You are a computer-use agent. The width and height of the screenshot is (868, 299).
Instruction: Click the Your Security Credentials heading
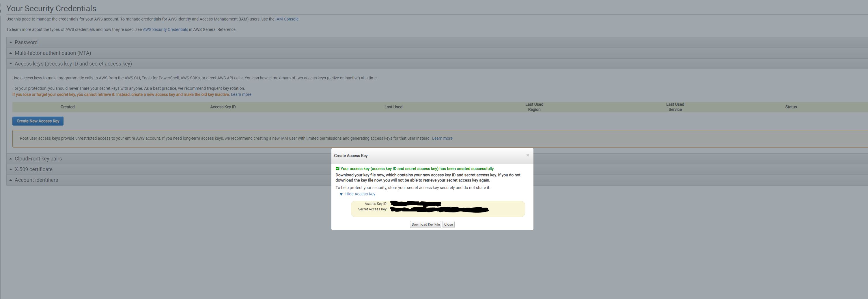point(51,8)
